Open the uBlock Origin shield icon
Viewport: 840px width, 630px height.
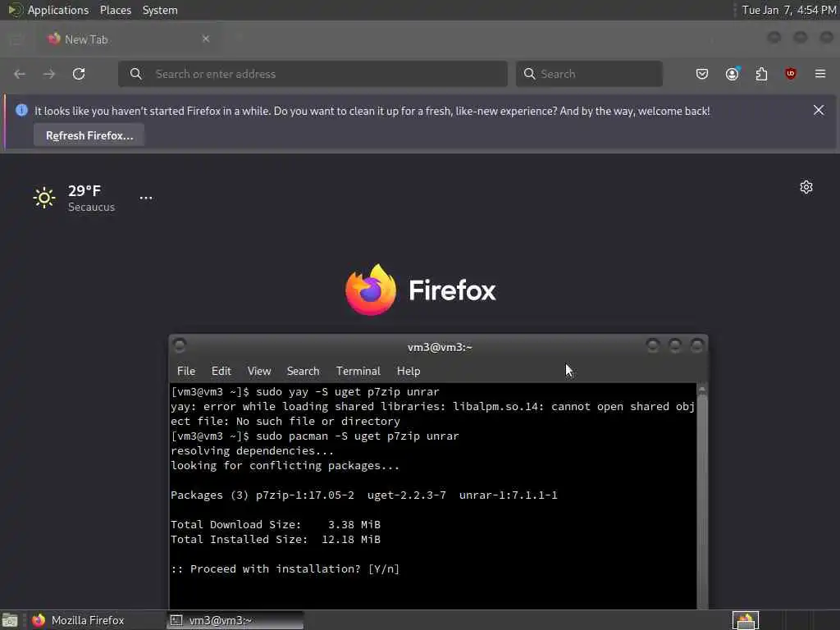coord(791,74)
